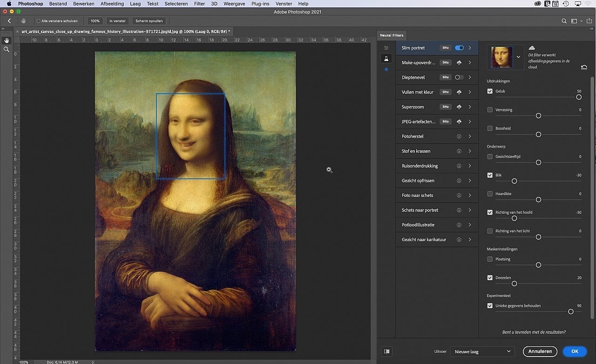Click the Annuleren button

pyautogui.click(x=540, y=351)
